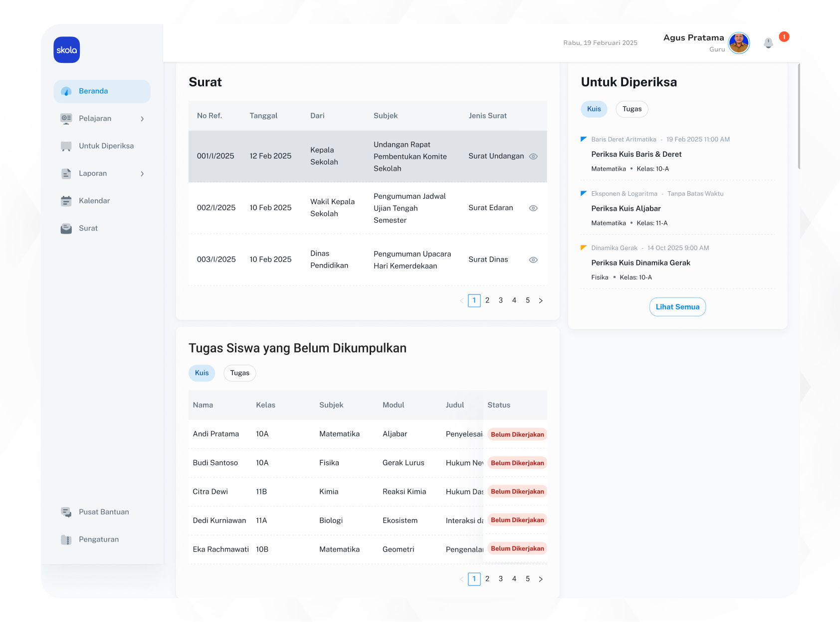Open Surat from the sidebar envelope icon
This screenshot has height=622, width=840.
(66, 228)
